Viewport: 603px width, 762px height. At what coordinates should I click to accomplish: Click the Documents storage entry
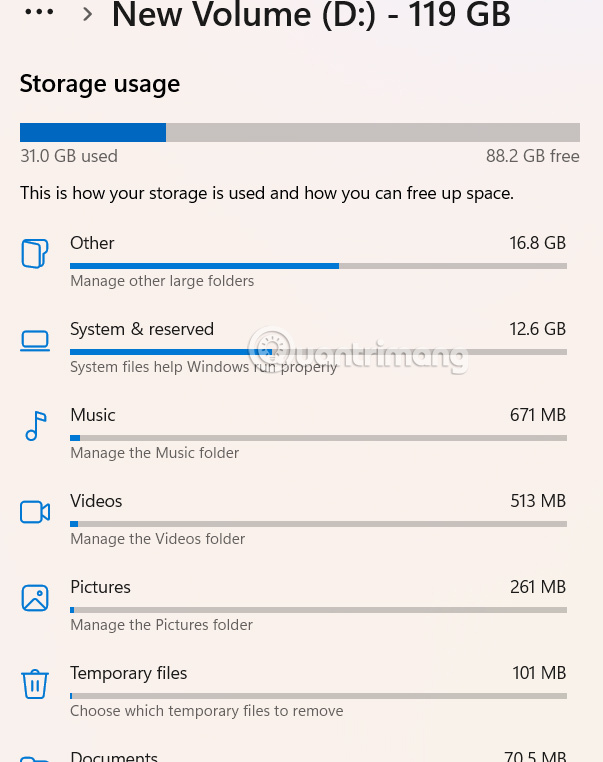(x=114, y=756)
